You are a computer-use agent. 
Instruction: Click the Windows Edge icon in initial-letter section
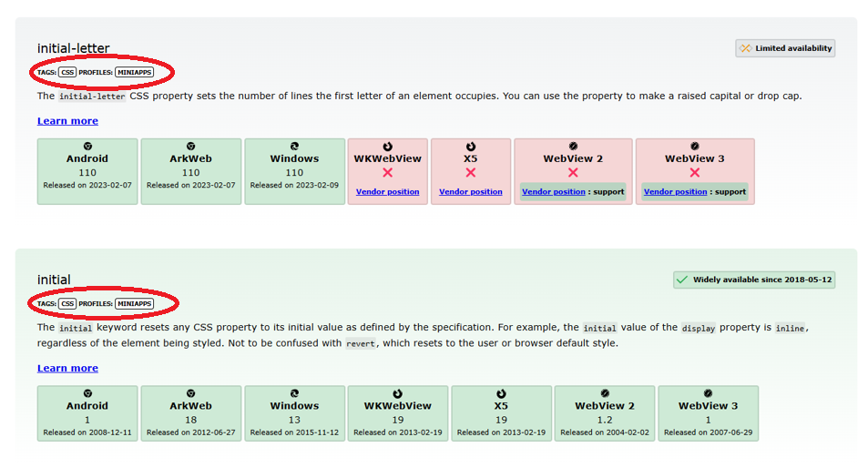click(294, 146)
